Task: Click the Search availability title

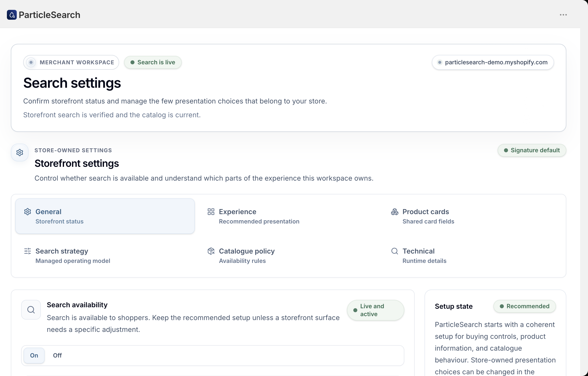Action: click(77, 305)
